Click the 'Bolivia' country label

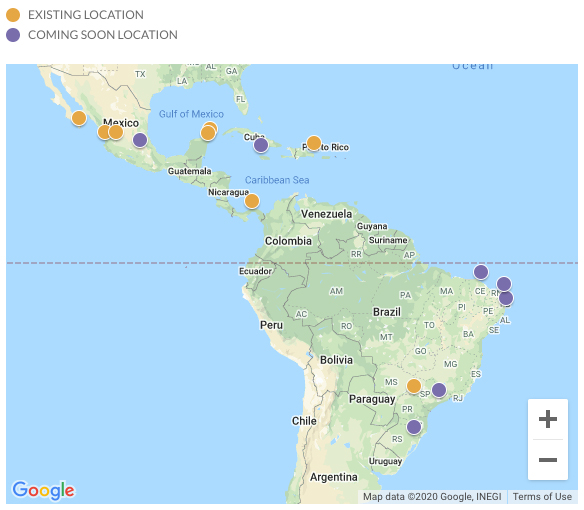pyautogui.click(x=336, y=360)
